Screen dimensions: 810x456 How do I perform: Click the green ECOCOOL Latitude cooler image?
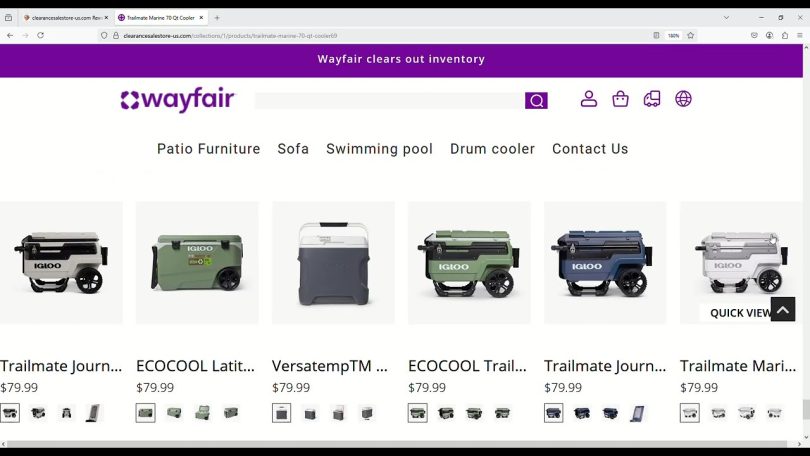point(197,263)
